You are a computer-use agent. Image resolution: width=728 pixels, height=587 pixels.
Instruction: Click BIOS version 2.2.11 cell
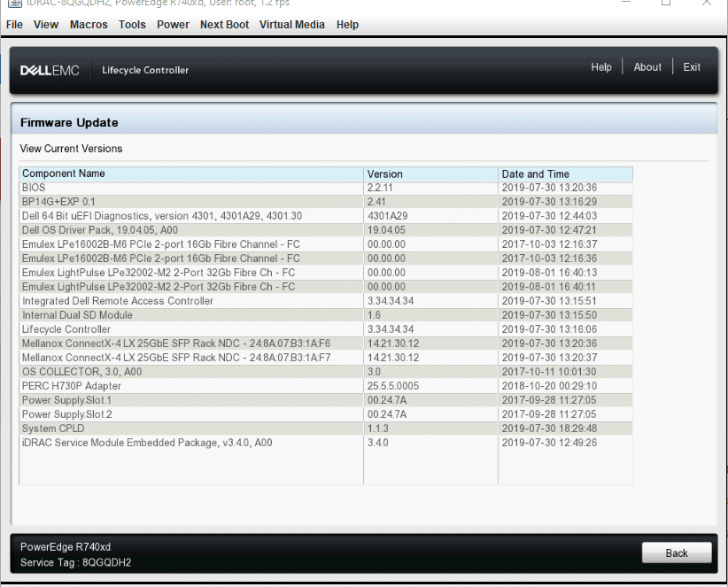tap(430, 188)
